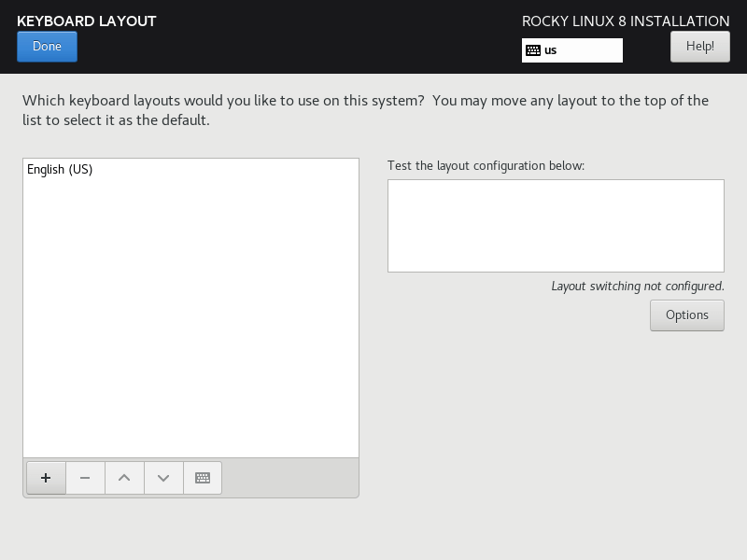Click the layout test text field
This screenshot has width=747, height=560.
pyautogui.click(x=556, y=226)
